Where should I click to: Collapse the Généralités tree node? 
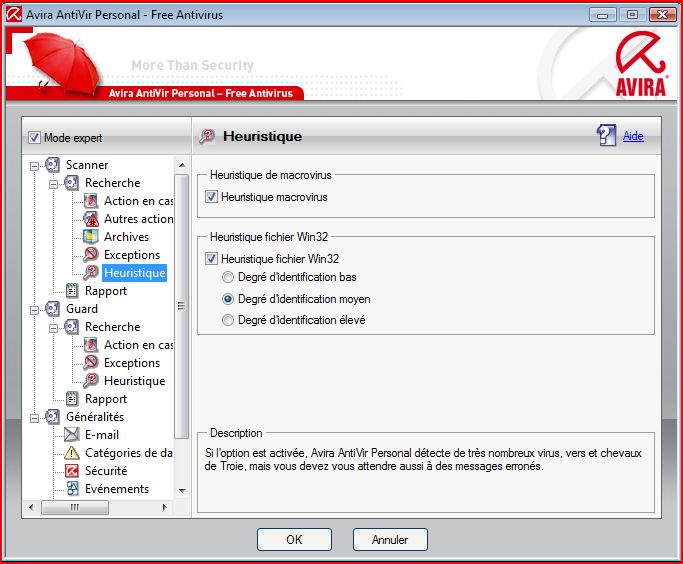[x=34, y=418]
